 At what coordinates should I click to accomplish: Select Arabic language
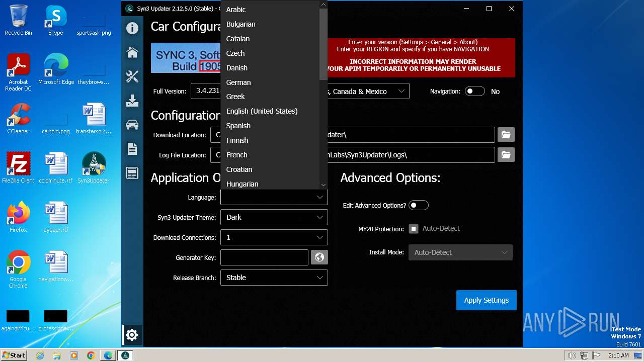tap(270, 10)
